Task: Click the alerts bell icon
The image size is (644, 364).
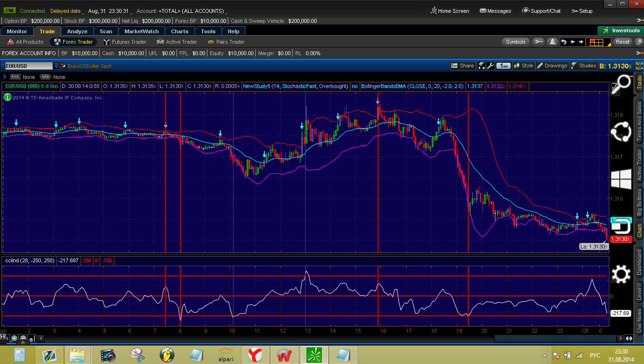Action: point(552,42)
